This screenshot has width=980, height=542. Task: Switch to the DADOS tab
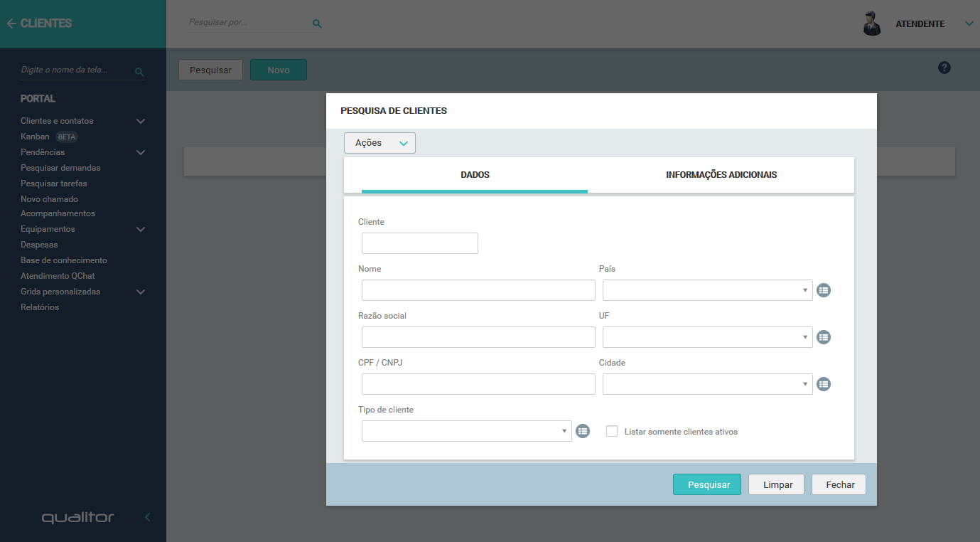(x=475, y=175)
